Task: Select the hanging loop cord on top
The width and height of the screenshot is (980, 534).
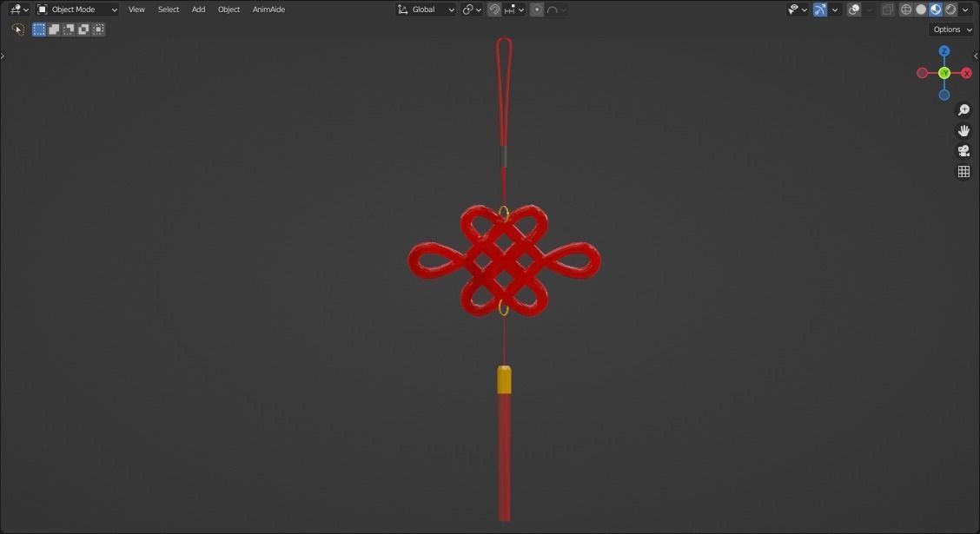Action: click(504, 90)
